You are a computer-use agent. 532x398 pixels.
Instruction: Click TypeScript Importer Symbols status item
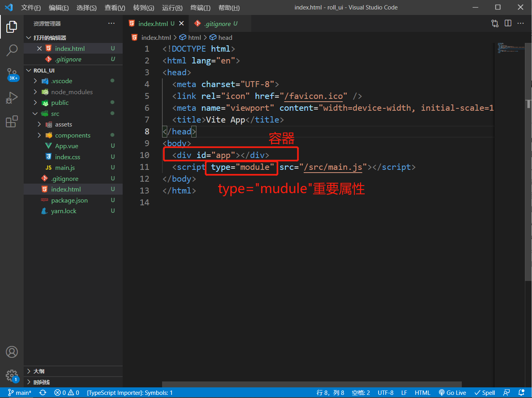[130, 392]
